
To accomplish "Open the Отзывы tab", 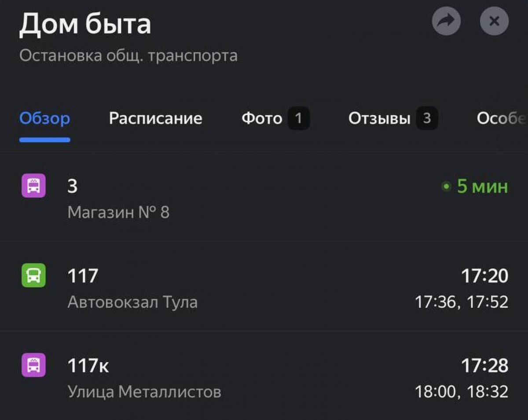I will (x=379, y=118).
